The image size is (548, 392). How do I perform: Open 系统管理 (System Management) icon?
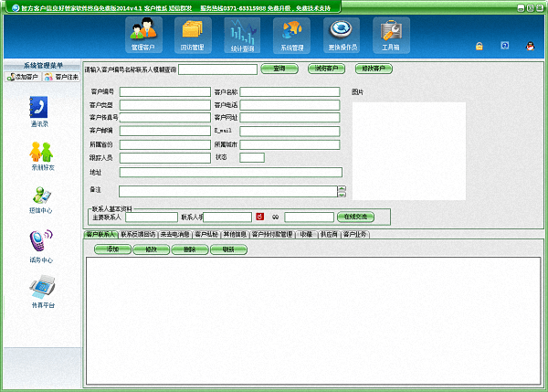291,35
